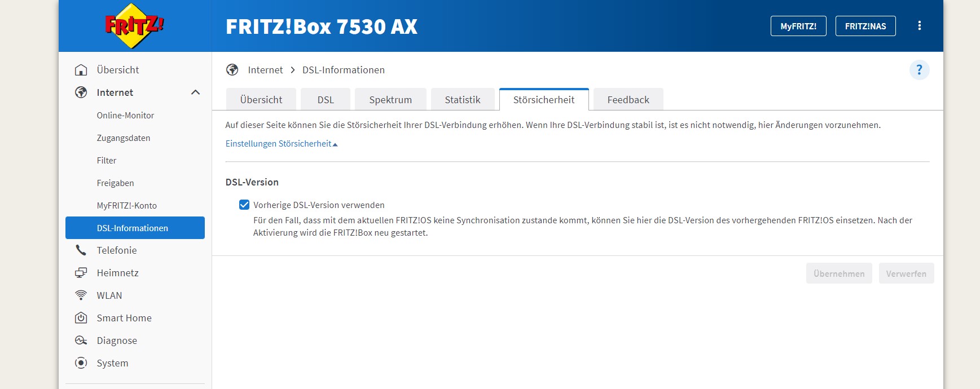Viewport: 980px width, 389px height.
Task: Click the Übersicht label in sidebar
Action: [118, 70]
